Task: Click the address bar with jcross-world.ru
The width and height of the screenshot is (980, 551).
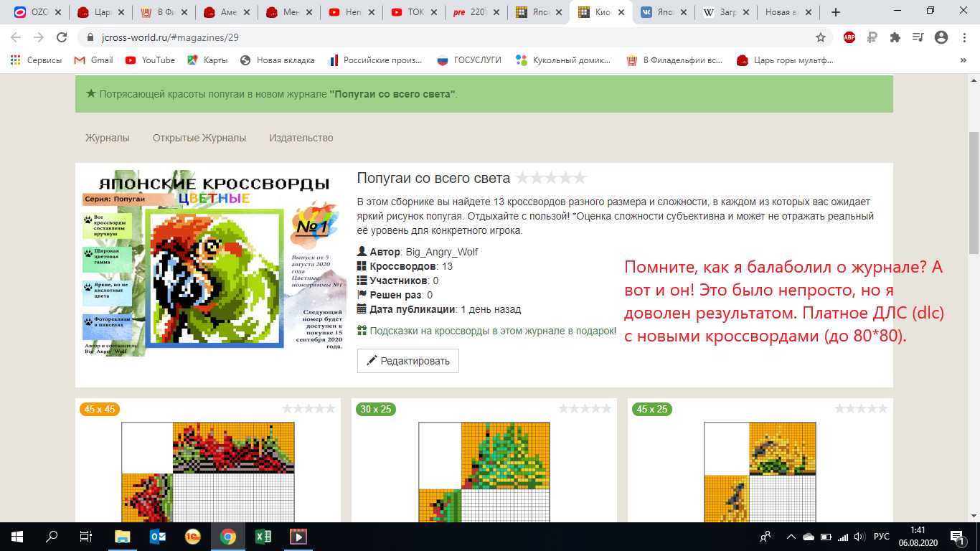Action: (x=430, y=37)
